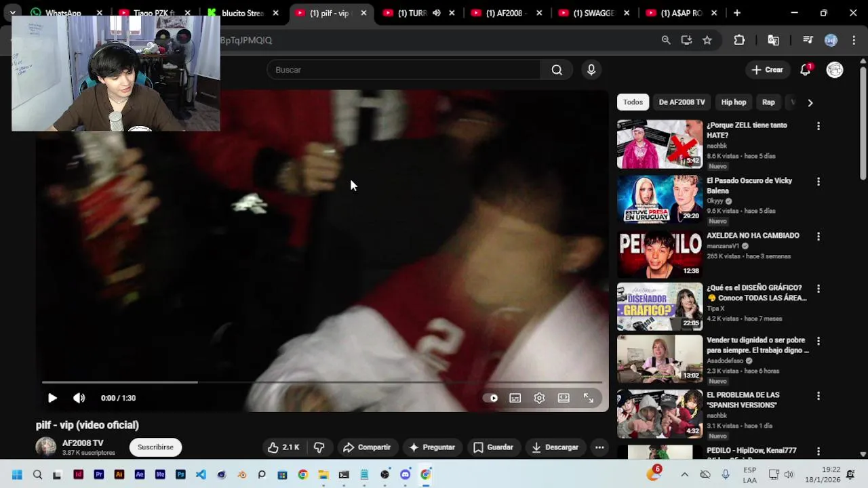Mute the TURR tab audio icon
Viewport: 868px width, 488px height.
click(436, 13)
